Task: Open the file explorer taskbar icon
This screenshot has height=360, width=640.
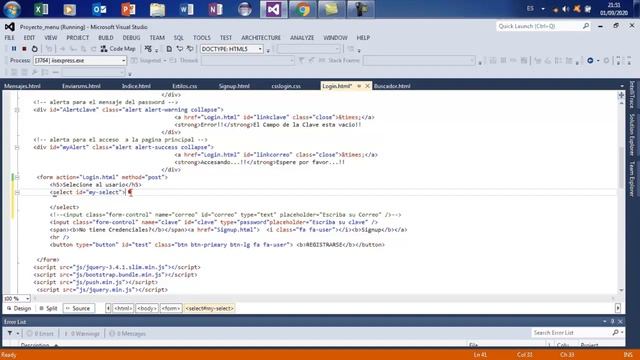Action: (157, 9)
